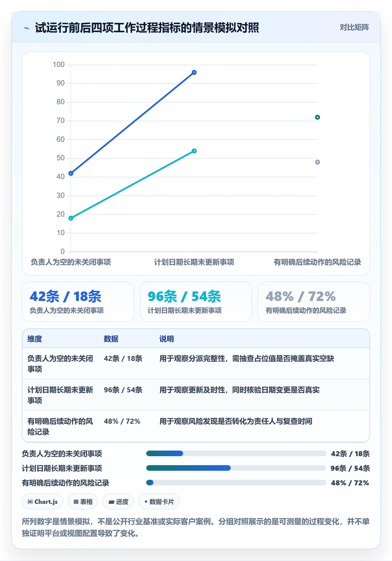
Task: Click the gray data point at 48
Action: [x=317, y=162]
